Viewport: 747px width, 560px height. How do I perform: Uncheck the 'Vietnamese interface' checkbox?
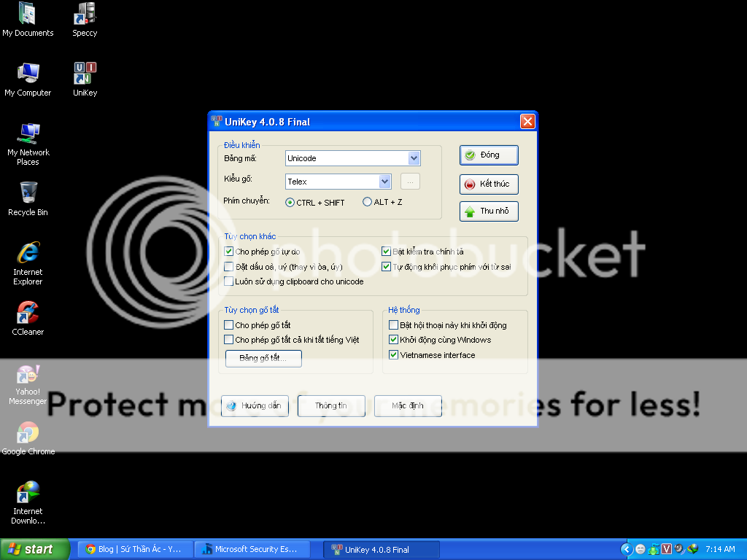click(x=393, y=355)
